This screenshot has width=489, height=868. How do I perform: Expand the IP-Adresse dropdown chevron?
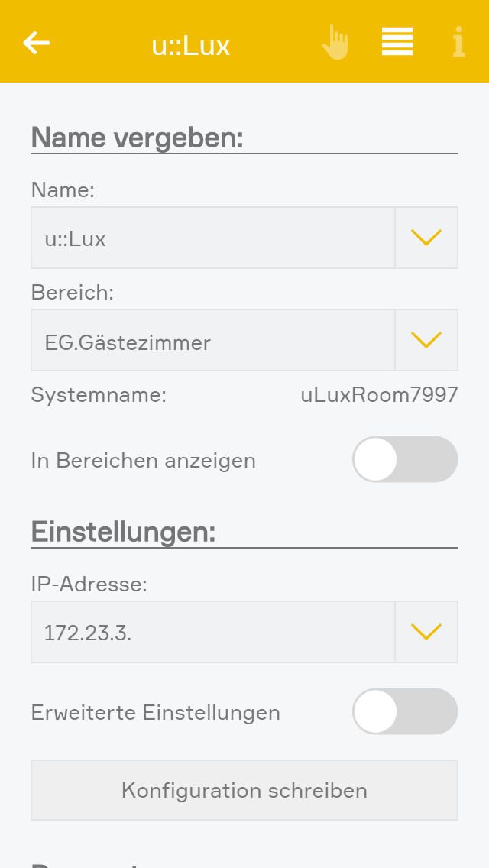(426, 632)
